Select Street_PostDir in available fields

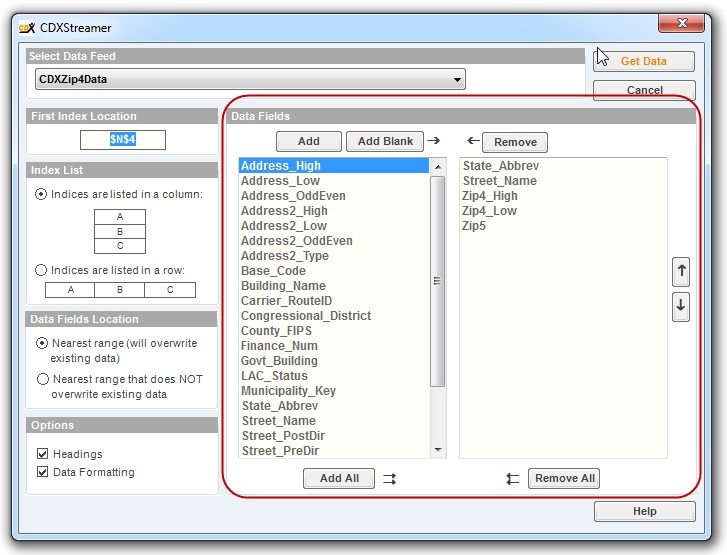coord(334,436)
